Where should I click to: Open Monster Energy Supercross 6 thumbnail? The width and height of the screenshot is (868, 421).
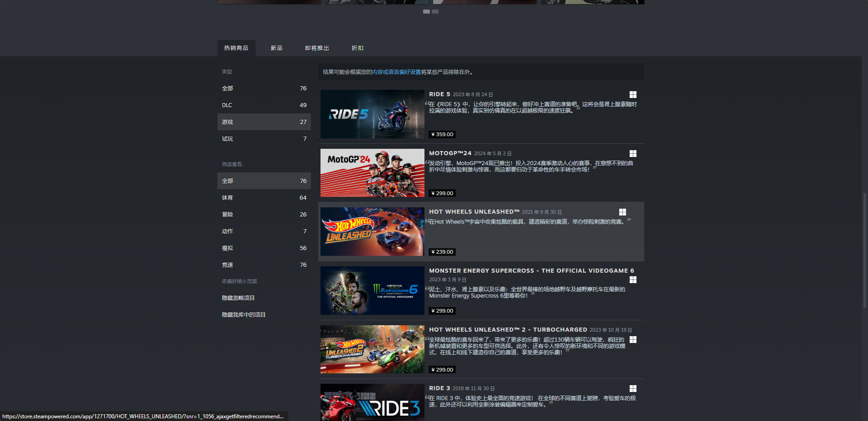(x=372, y=290)
